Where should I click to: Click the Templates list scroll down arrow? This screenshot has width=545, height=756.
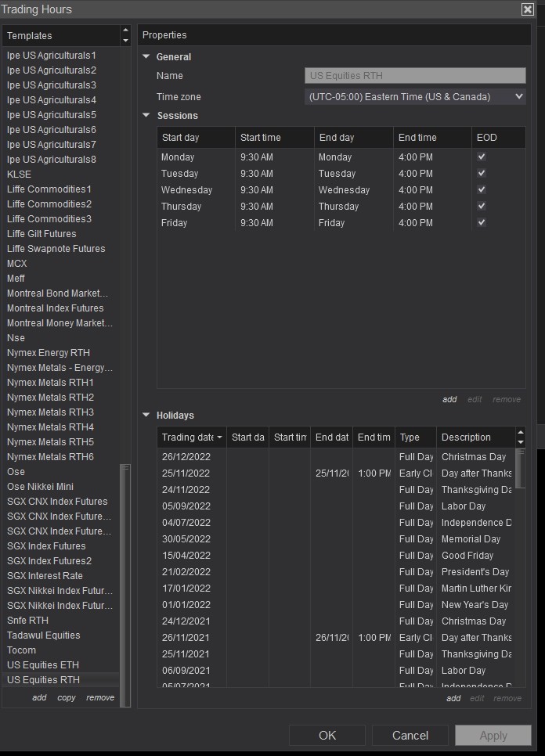coord(125,41)
